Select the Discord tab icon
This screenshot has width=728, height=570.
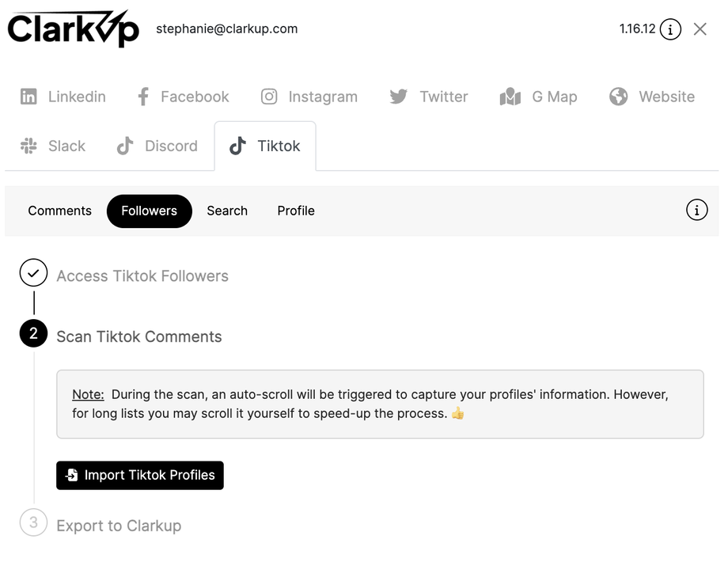point(125,146)
